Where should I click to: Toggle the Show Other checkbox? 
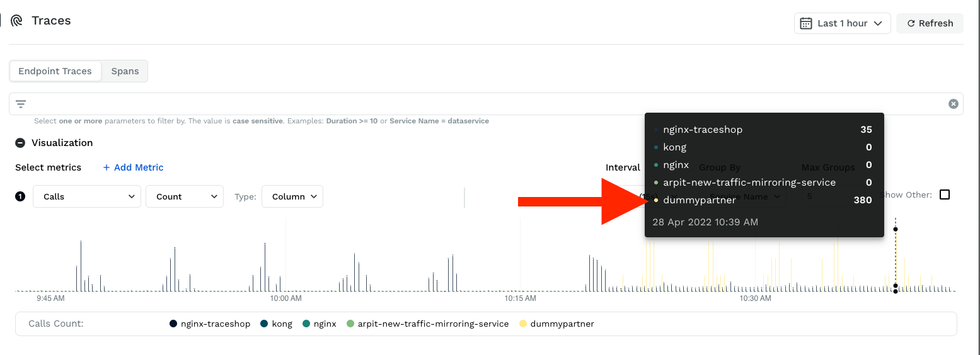point(945,194)
